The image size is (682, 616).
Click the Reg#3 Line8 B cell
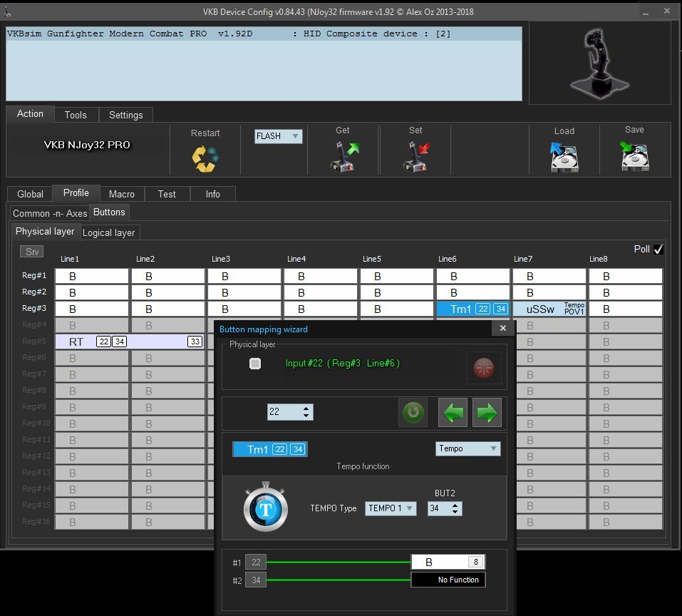pyautogui.click(x=626, y=309)
